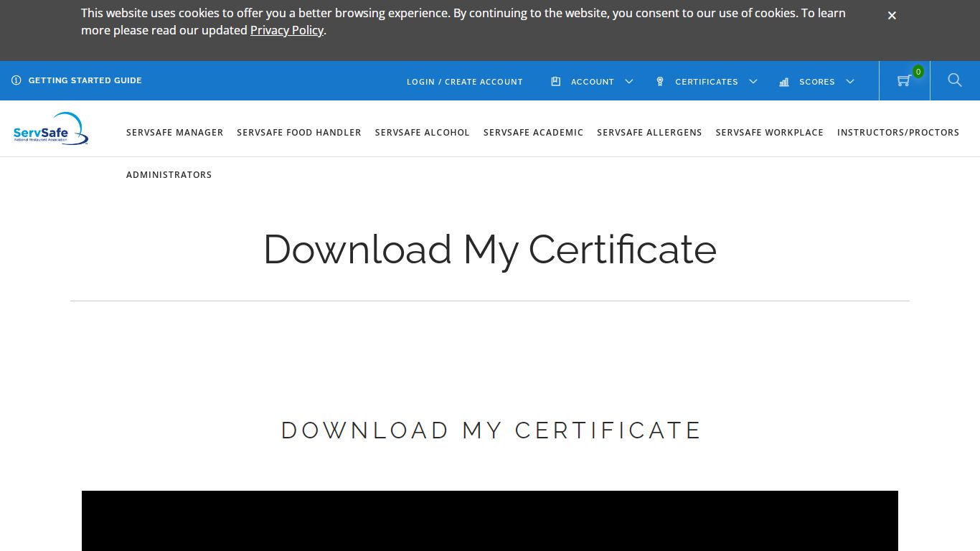Open ServSafe Alcohol section
Viewport: 980px width, 551px height.
click(423, 133)
